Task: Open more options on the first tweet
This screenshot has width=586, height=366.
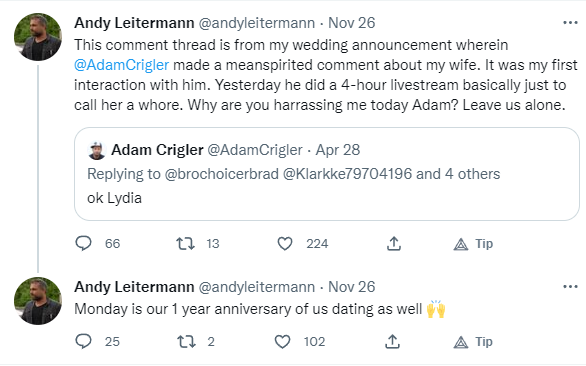Action: click(570, 23)
